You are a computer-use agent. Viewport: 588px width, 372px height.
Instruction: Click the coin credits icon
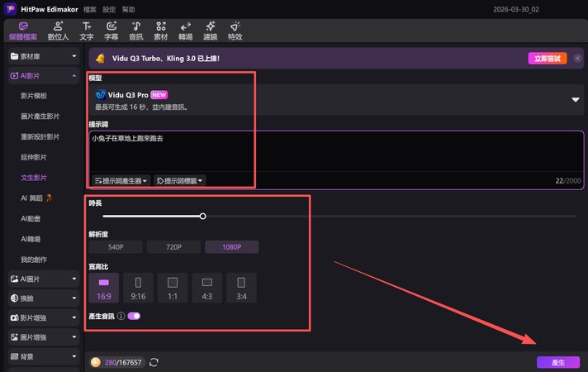[x=96, y=362]
